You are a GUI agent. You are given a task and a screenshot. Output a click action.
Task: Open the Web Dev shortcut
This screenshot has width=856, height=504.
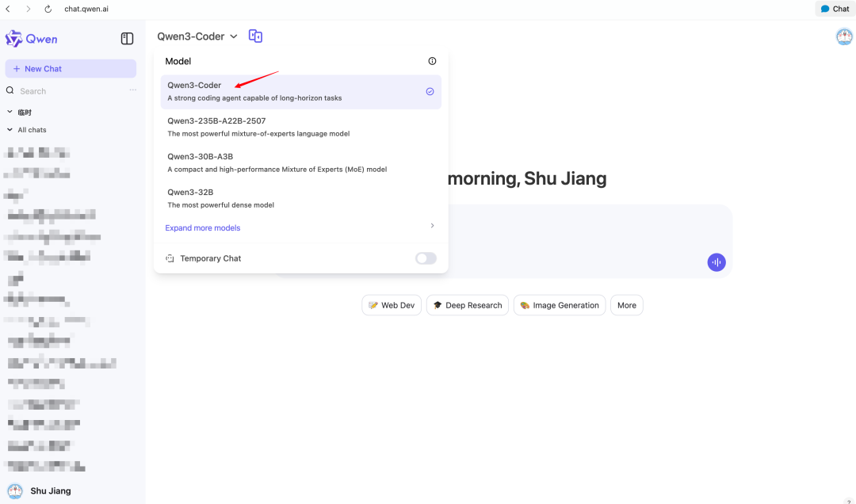pyautogui.click(x=392, y=305)
